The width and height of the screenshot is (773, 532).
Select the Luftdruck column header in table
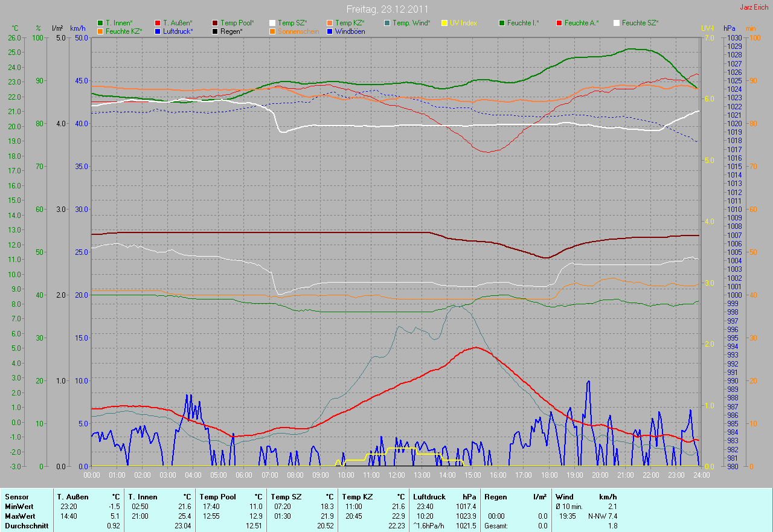pos(428,497)
